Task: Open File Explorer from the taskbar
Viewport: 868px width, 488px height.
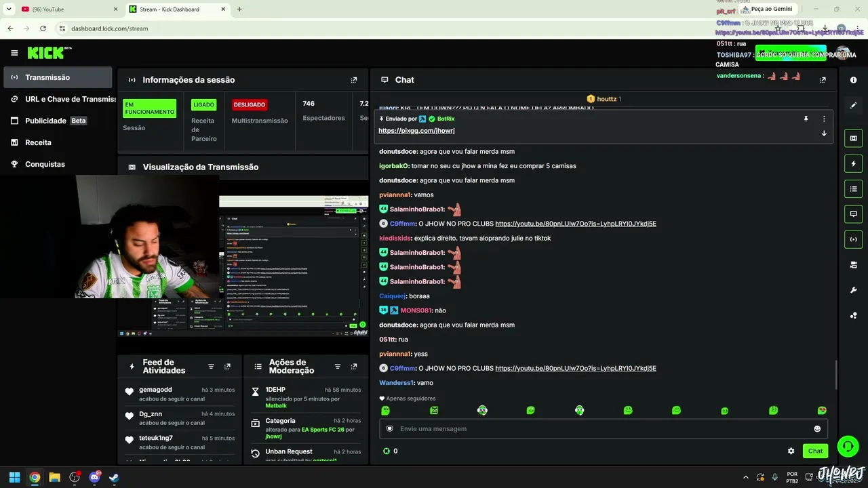Action: click(x=54, y=477)
